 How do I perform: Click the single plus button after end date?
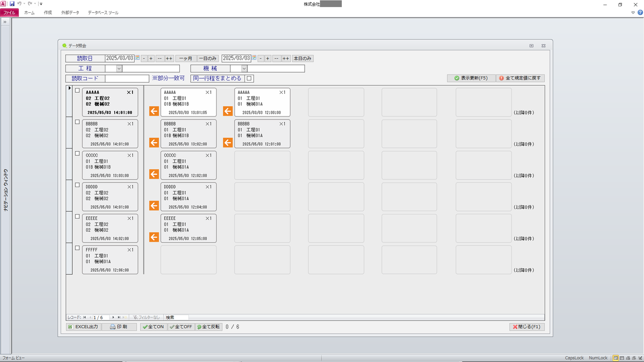coord(267,58)
